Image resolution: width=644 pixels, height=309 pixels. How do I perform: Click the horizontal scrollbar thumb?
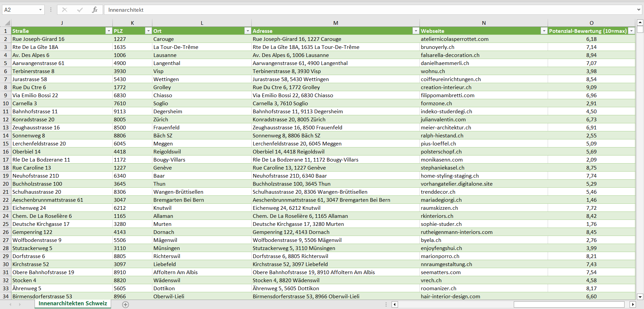569,304
